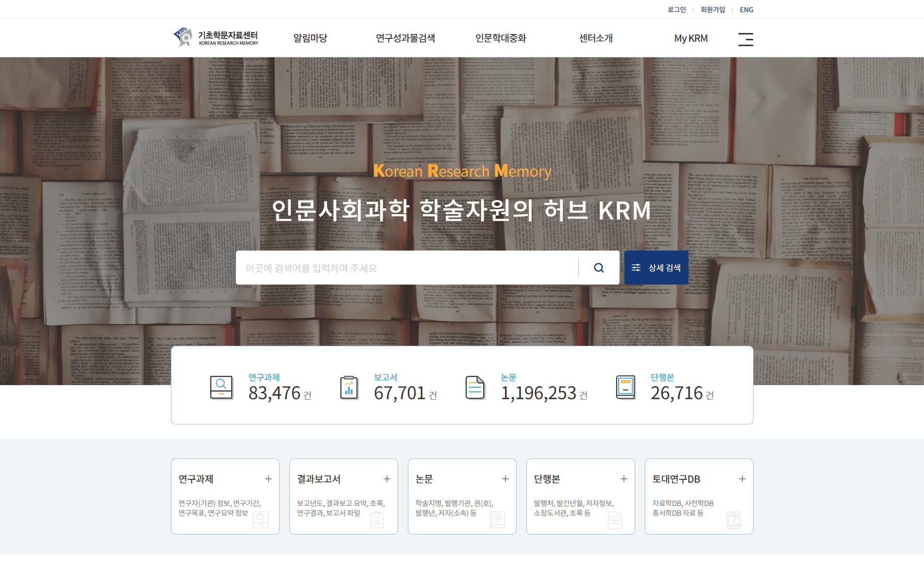Expand the 연구과제 card plus sign
This screenshot has height=574, width=924.
coord(269,479)
